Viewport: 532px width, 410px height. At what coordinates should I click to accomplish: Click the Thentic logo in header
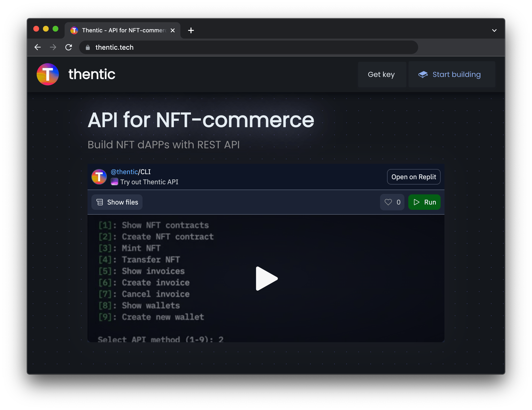click(48, 74)
